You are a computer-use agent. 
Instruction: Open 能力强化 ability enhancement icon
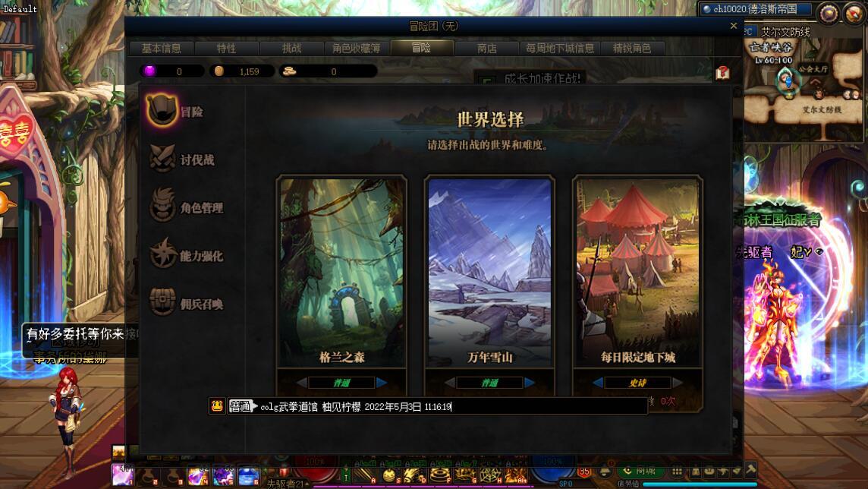click(162, 254)
